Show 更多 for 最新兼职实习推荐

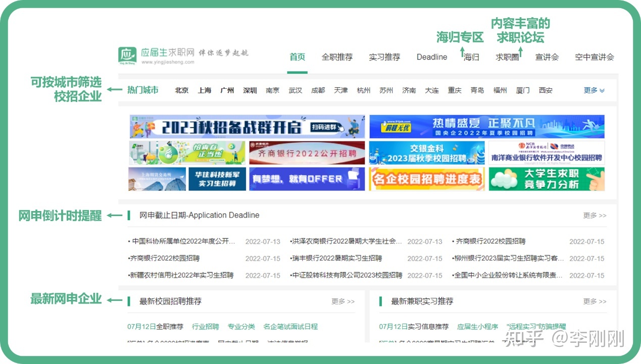click(x=595, y=301)
